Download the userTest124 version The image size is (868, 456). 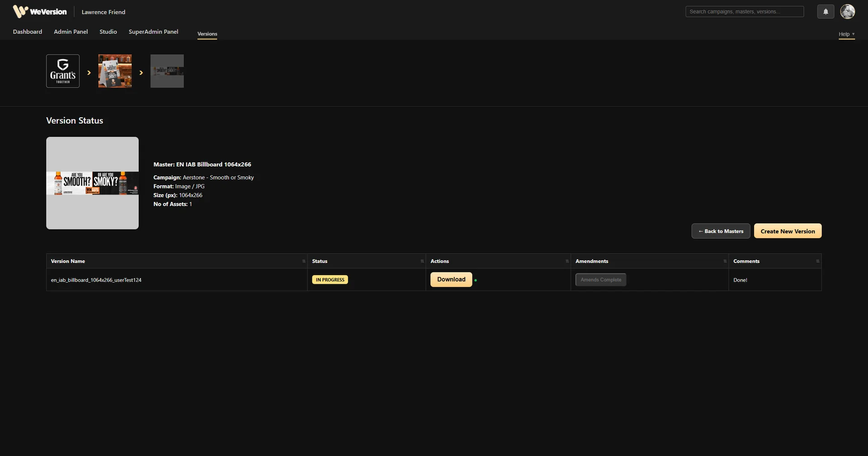click(x=451, y=279)
